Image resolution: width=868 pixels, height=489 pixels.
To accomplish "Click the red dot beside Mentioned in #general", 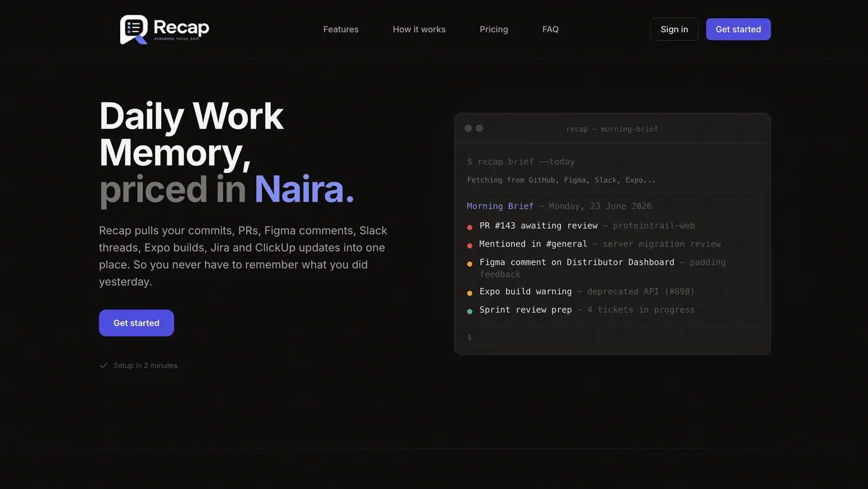I will pyautogui.click(x=469, y=246).
